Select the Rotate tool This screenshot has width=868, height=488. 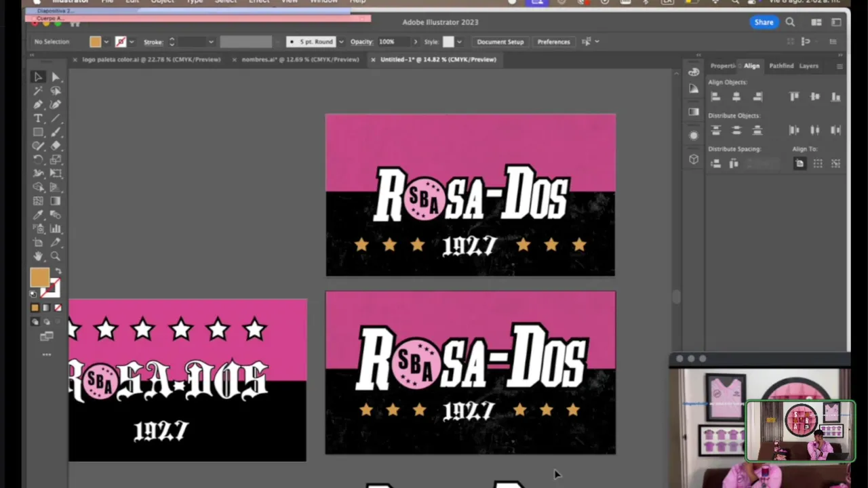coord(38,160)
